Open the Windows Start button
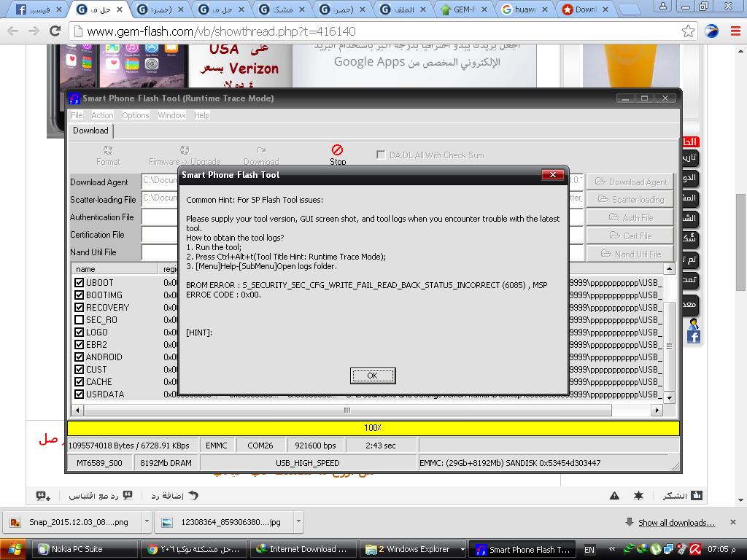747x560 pixels. point(12,549)
